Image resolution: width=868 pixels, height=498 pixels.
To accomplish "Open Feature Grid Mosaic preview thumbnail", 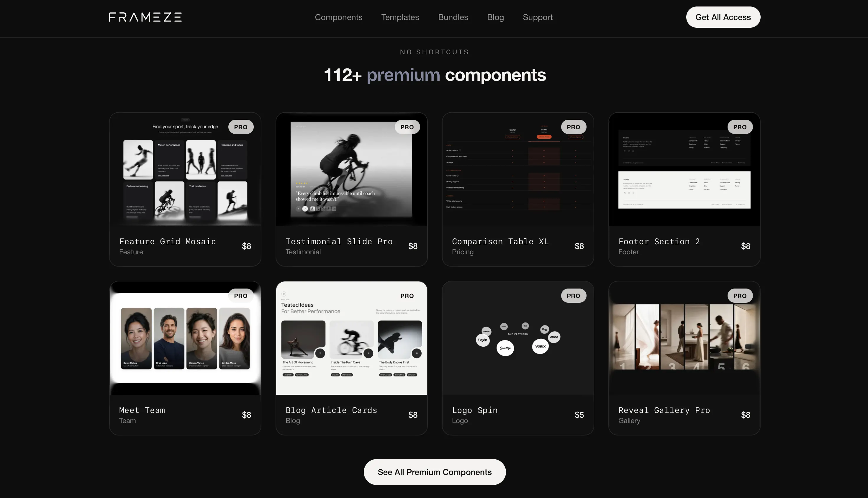I will 185,169.
